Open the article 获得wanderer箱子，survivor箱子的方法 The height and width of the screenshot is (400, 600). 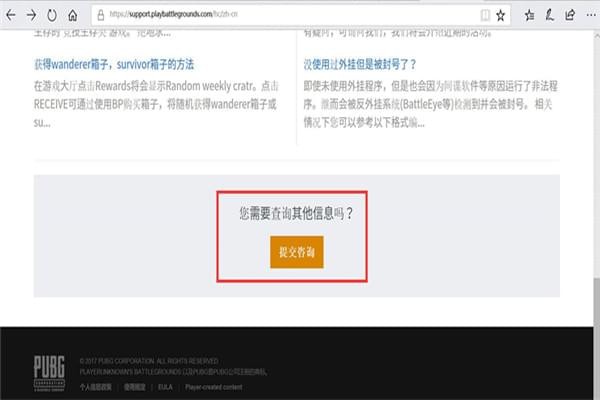pos(114,64)
